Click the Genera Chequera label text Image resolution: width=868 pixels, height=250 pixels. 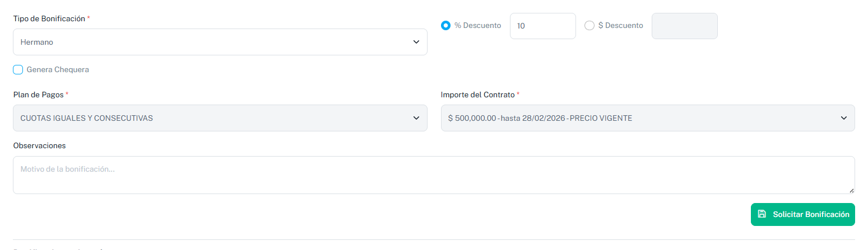tap(58, 70)
